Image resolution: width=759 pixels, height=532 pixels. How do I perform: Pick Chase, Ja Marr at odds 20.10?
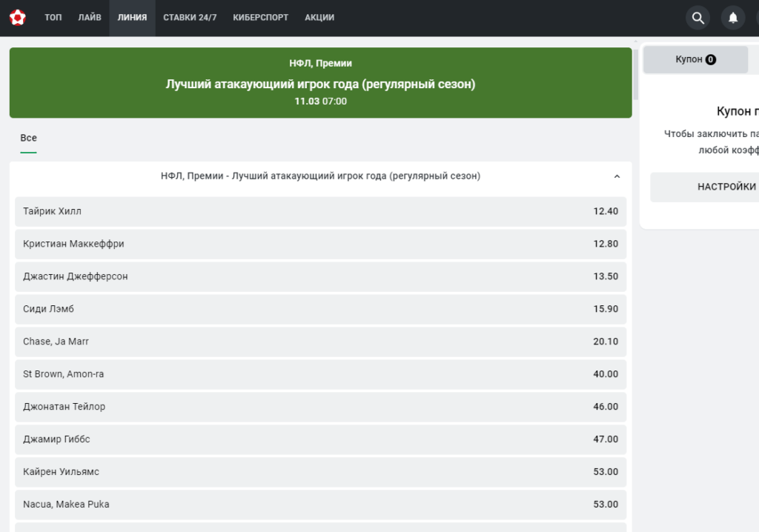click(320, 342)
